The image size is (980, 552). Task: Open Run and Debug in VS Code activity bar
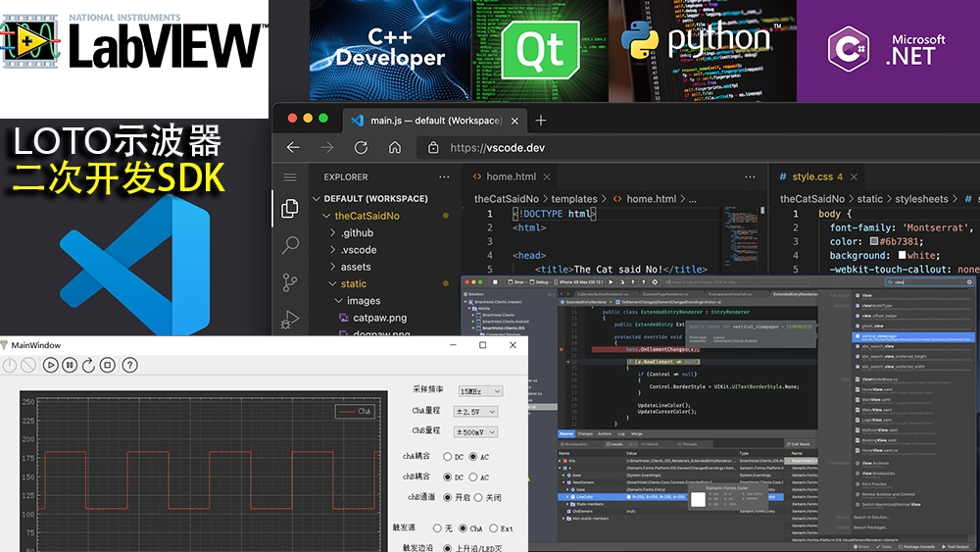[290, 320]
